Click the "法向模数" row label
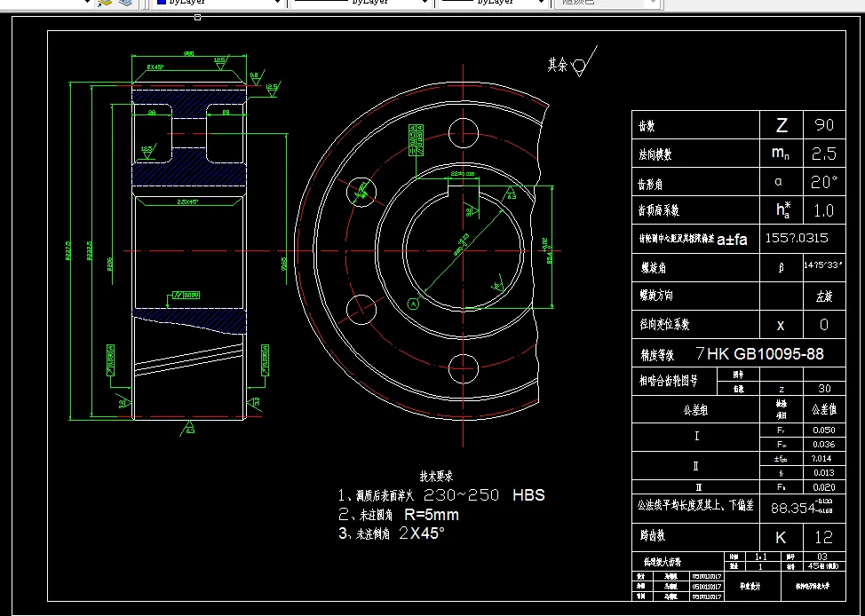Image resolution: width=865 pixels, height=616 pixels. [x=655, y=155]
